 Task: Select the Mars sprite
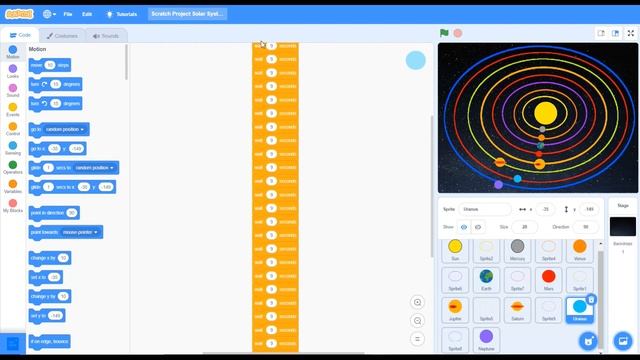[549, 280]
